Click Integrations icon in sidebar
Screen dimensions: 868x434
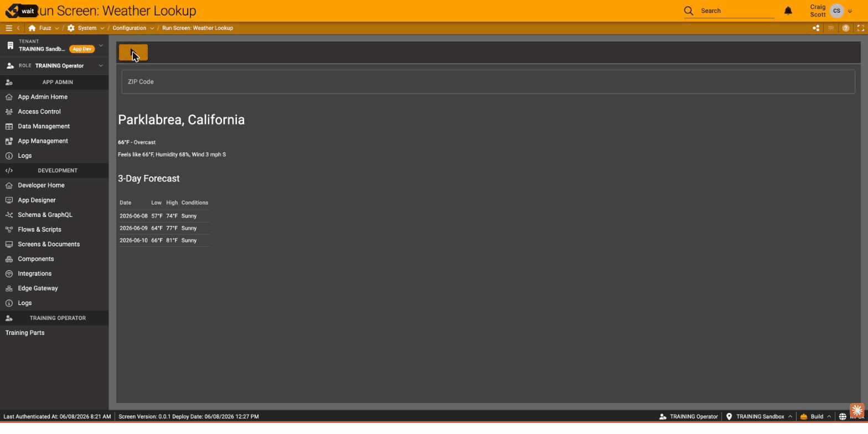tap(9, 274)
